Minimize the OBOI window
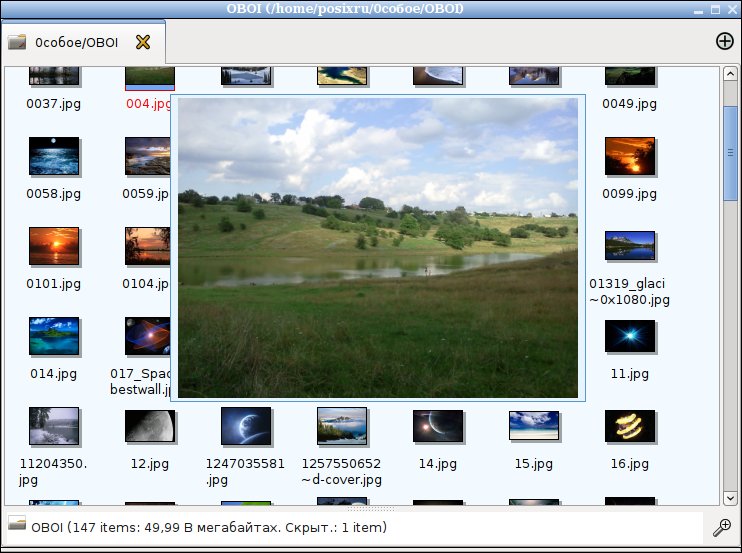 pyautogui.click(x=698, y=11)
